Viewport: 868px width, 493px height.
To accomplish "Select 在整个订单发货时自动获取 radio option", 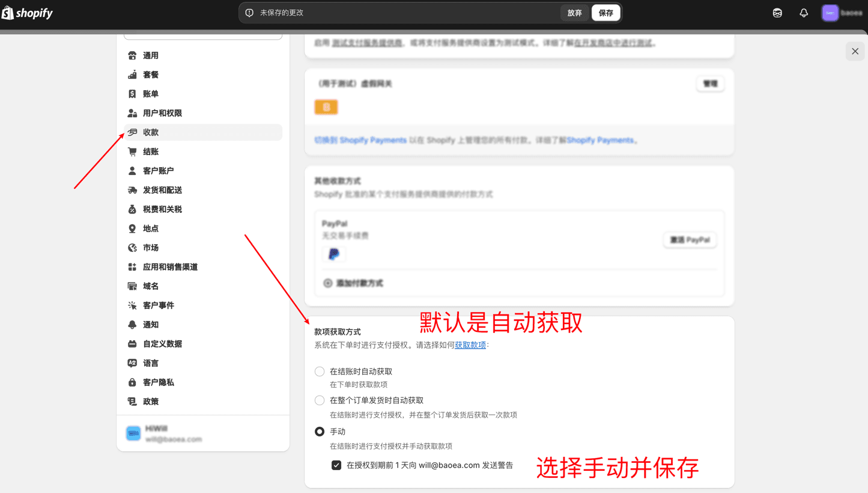I will tap(320, 400).
